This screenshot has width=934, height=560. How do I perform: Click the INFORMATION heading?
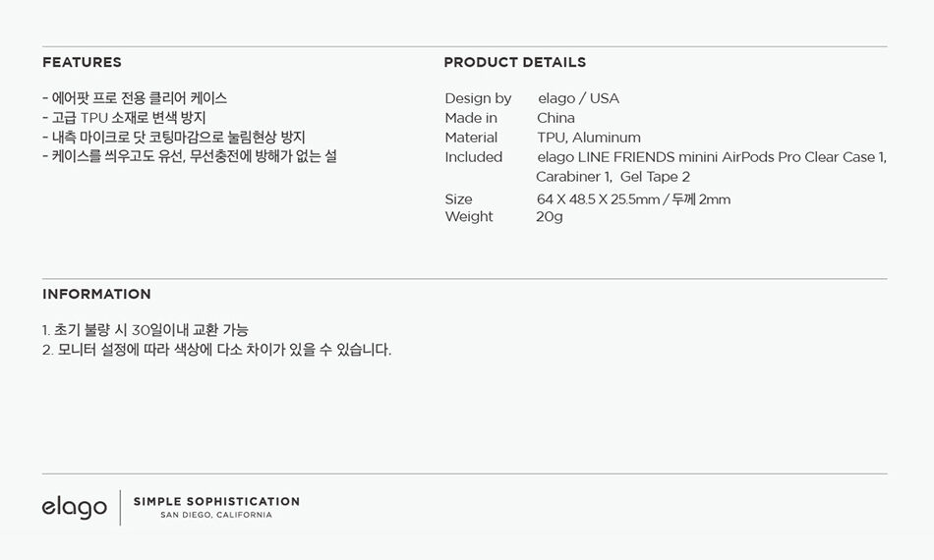pyautogui.click(x=96, y=294)
